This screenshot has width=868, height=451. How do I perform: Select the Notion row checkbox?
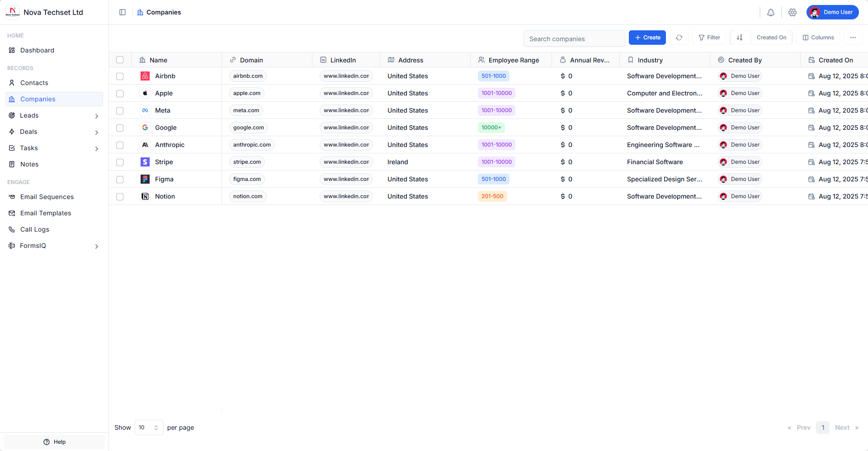point(120,197)
